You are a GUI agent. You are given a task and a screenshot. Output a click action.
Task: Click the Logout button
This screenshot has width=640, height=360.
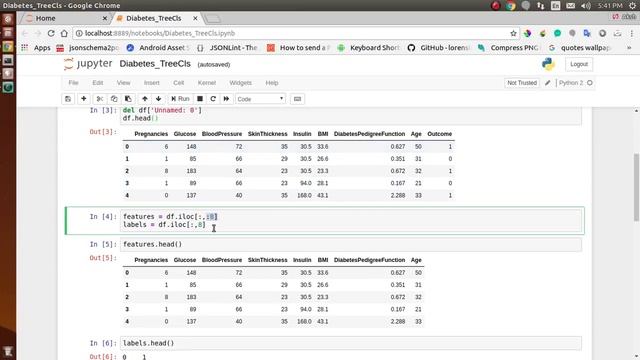click(x=579, y=64)
